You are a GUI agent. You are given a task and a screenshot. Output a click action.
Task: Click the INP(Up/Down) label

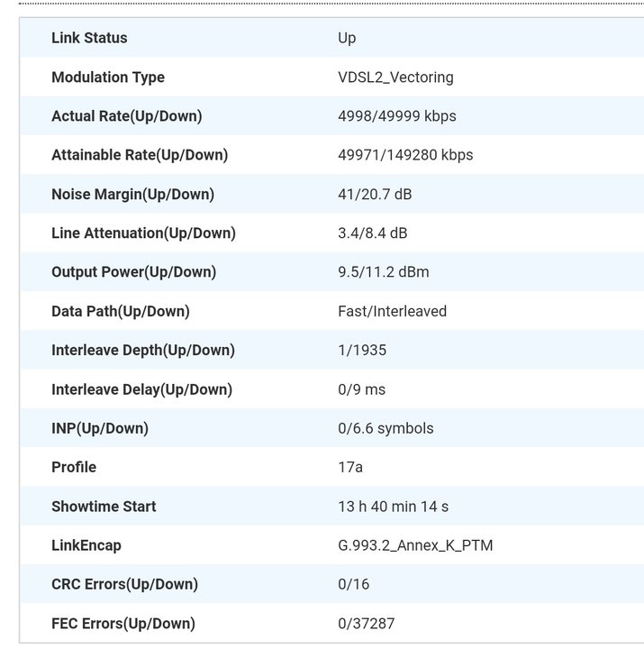(100, 428)
